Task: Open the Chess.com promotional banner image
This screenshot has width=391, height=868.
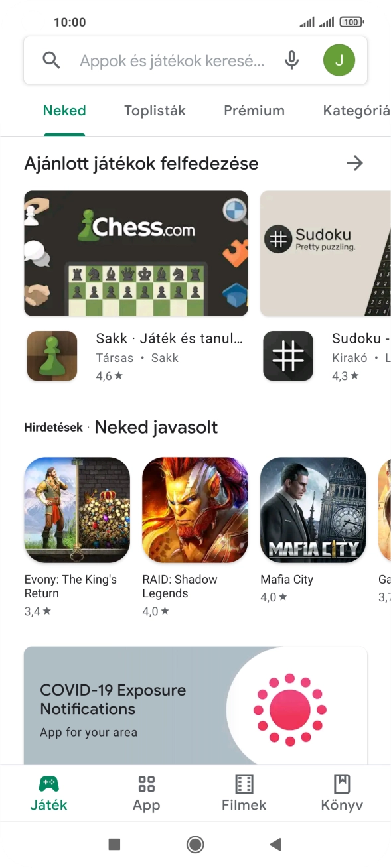Action: [x=136, y=253]
